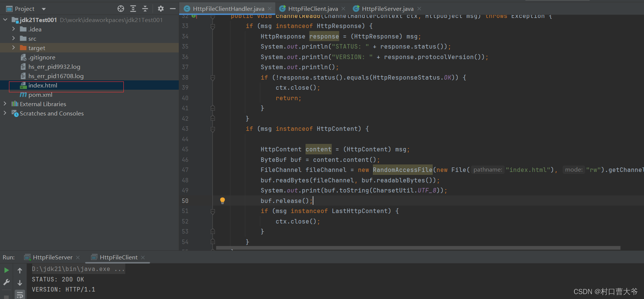Expand the target folder
This screenshot has height=299, width=644.
(x=14, y=47)
